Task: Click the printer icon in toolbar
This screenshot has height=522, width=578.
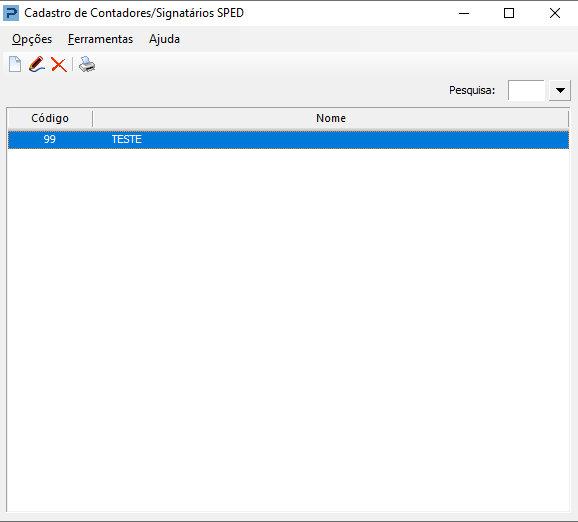Action: (87, 65)
